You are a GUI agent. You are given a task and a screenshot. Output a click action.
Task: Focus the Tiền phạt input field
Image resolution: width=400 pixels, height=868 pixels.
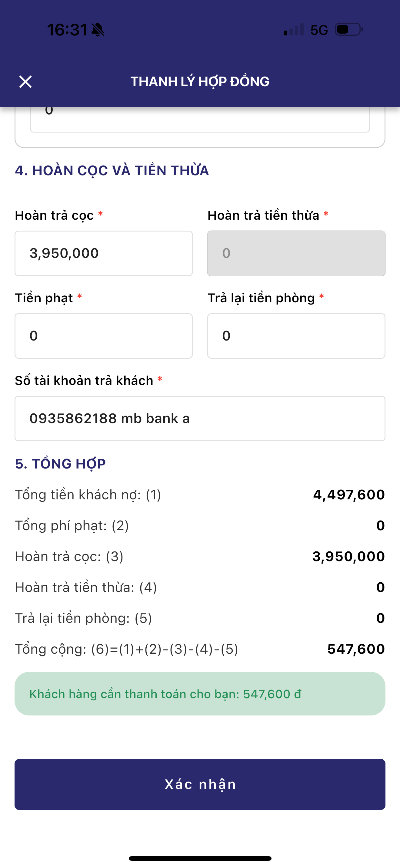pos(104,336)
